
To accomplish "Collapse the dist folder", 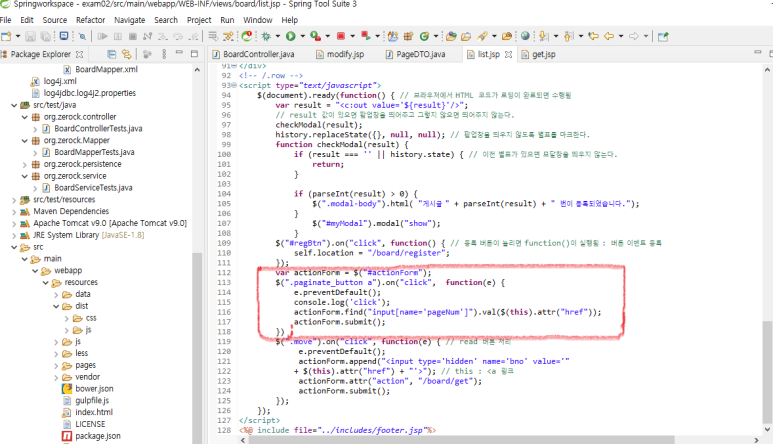I will coord(56,306).
